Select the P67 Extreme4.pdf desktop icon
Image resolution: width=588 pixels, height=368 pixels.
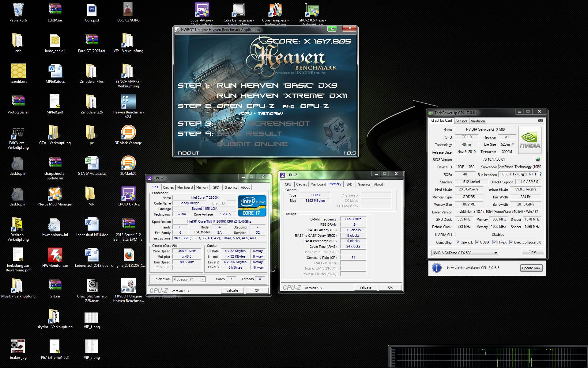tap(55, 347)
